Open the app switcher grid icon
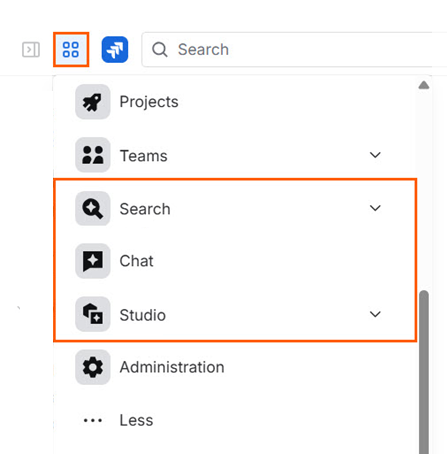The width and height of the screenshot is (447, 454). (71, 50)
